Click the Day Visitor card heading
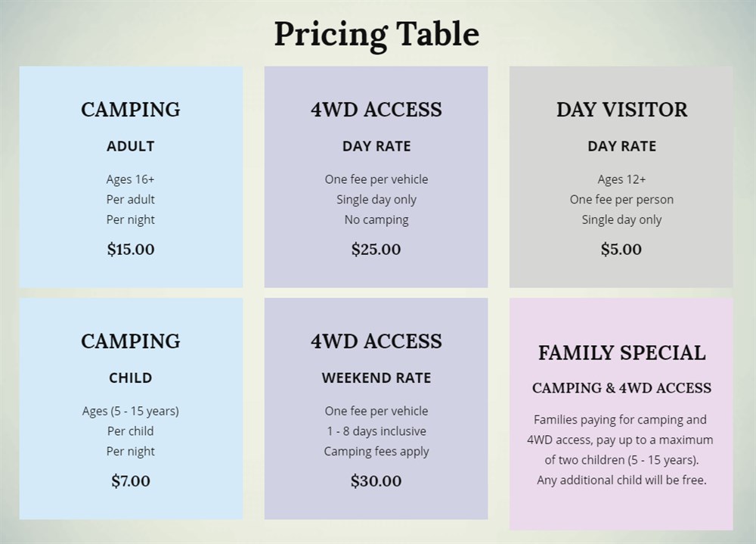 [622, 110]
